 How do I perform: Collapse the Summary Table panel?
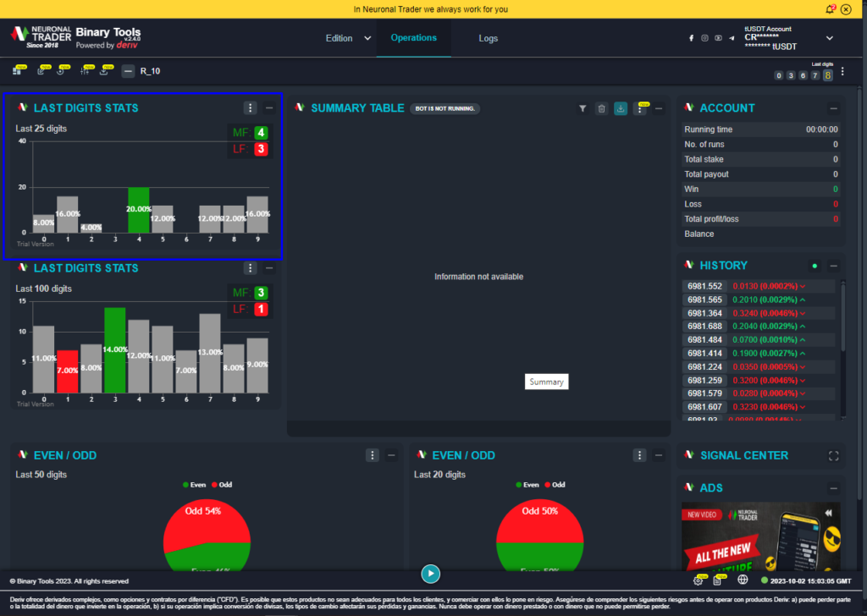coord(659,108)
